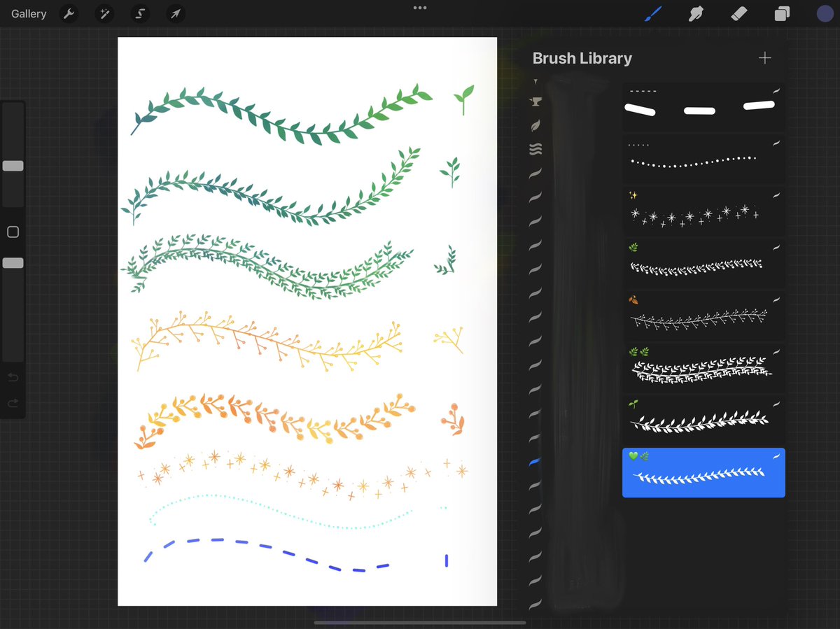Click the brush opacity slider handle
The width and height of the screenshot is (840, 629).
[13, 263]
